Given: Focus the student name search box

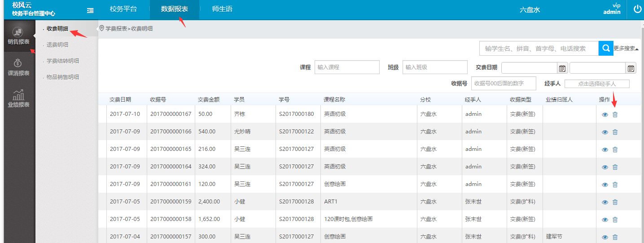Looking at the screenshot, I should pos(539,48).
